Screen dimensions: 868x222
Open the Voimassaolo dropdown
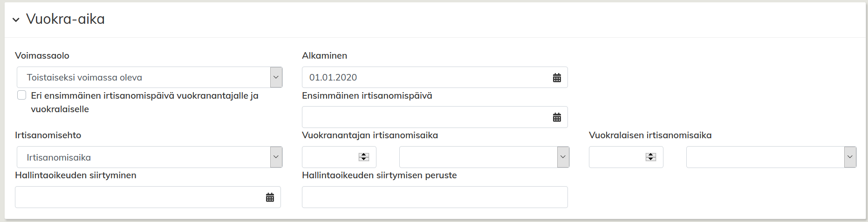pos(276,77)
